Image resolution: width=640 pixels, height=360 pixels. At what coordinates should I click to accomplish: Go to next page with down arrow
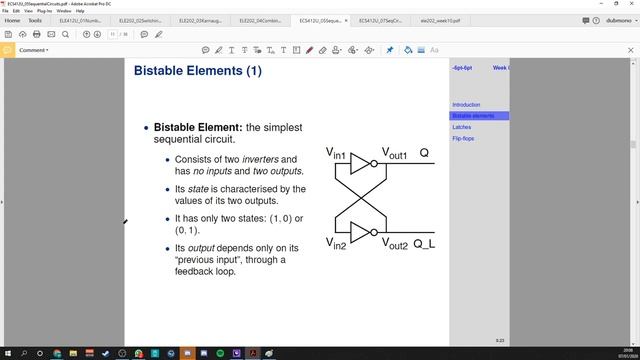[97, 35]
